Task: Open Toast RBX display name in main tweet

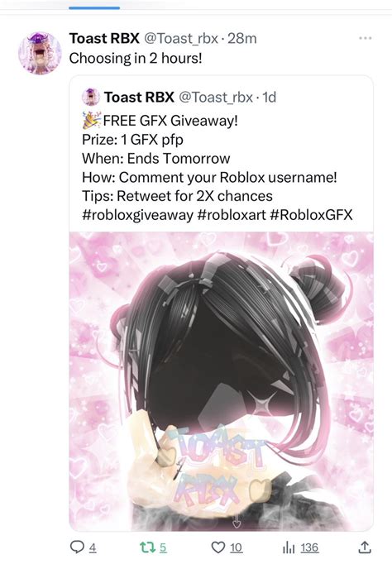Action: (104, 38)
